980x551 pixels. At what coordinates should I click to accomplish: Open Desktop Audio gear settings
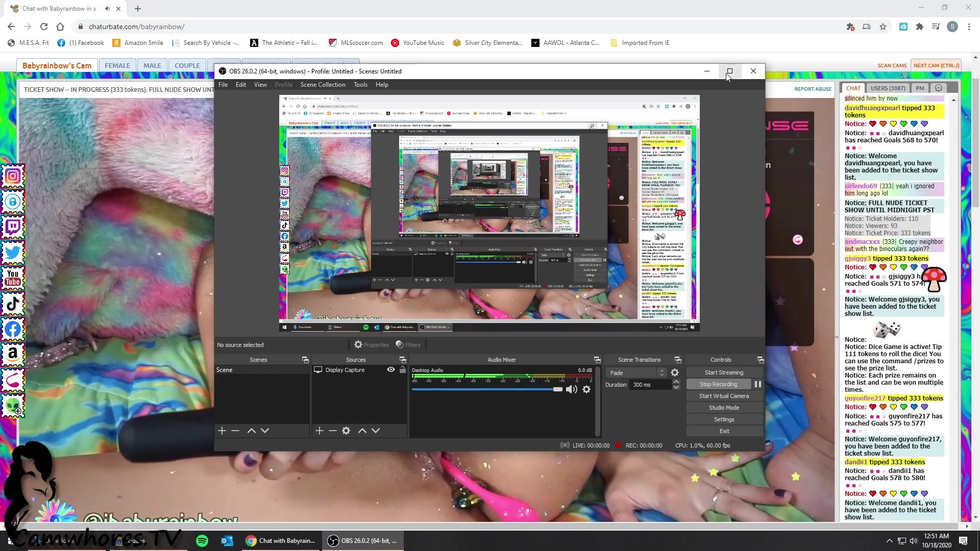tap(586, 390)
